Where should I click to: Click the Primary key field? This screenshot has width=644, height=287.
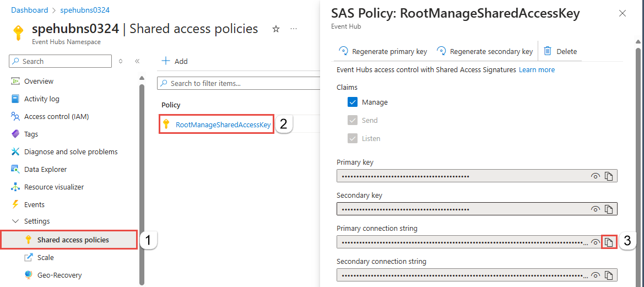pos(477,176)
